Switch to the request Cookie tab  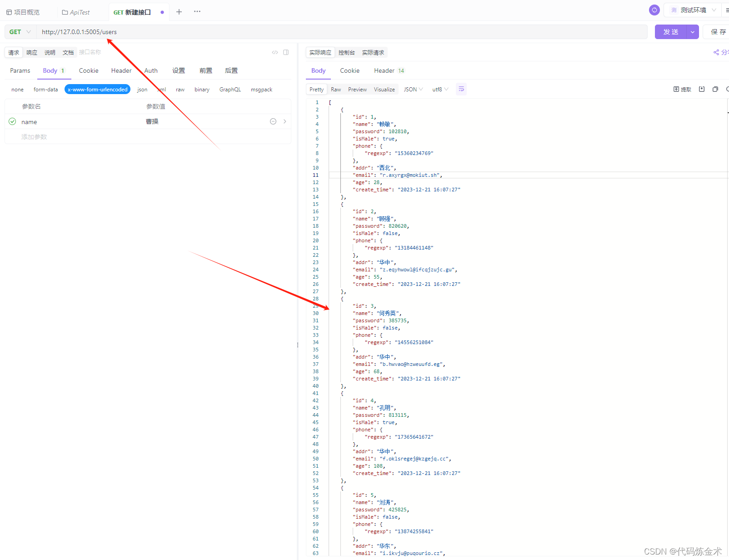(x=89, y=70)
